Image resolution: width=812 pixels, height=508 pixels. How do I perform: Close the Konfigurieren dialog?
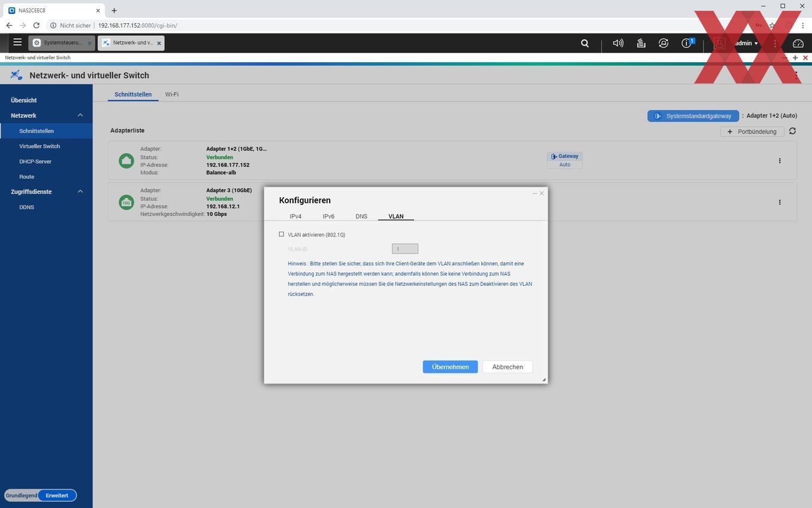click(542, 193)
